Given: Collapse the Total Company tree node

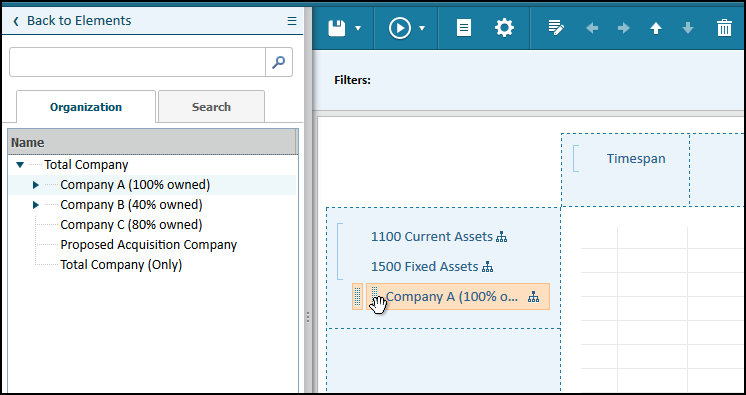Looking at the screenshot, I should point(20,165).
